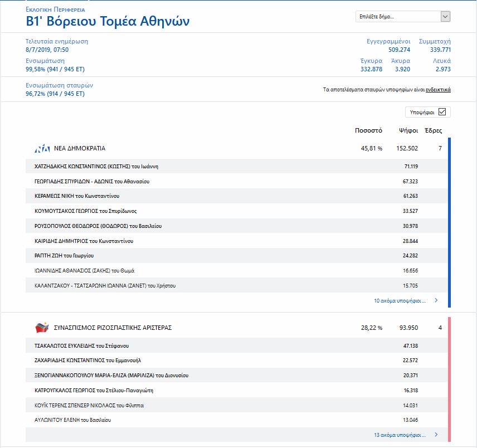Screen dimensions: 477x448
Task: Click candidate row ΚΑΙΡΙΔΗΣ ΔΗΜΗΤΡΙΟΣ
Action: (x=236, y=241)
